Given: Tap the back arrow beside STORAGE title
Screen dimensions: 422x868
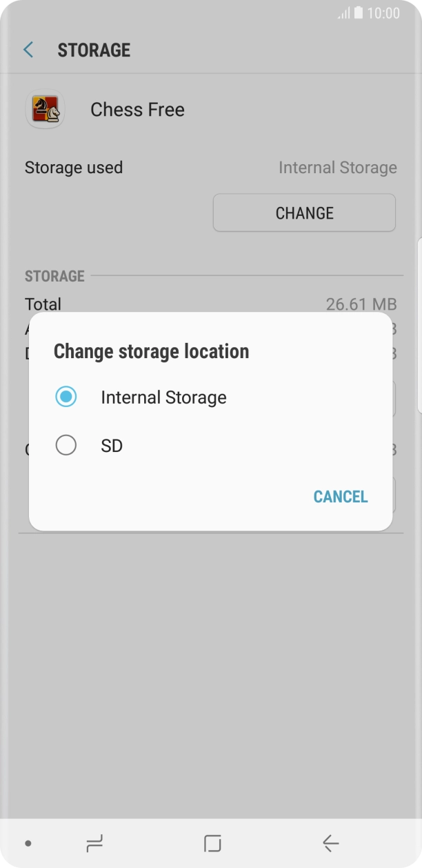Looking at the screenshot, I should pyautogui.click(x=28, y=50).
